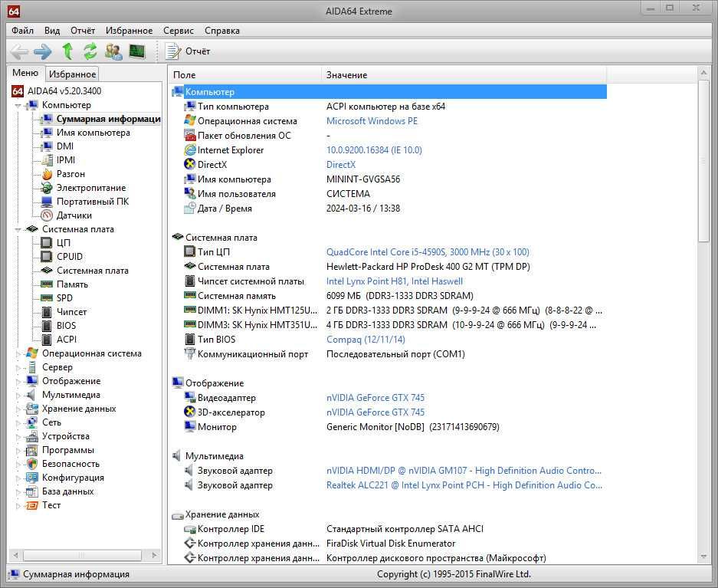
Task: Click the Разгон flame icon
Action: coord(47,174)
